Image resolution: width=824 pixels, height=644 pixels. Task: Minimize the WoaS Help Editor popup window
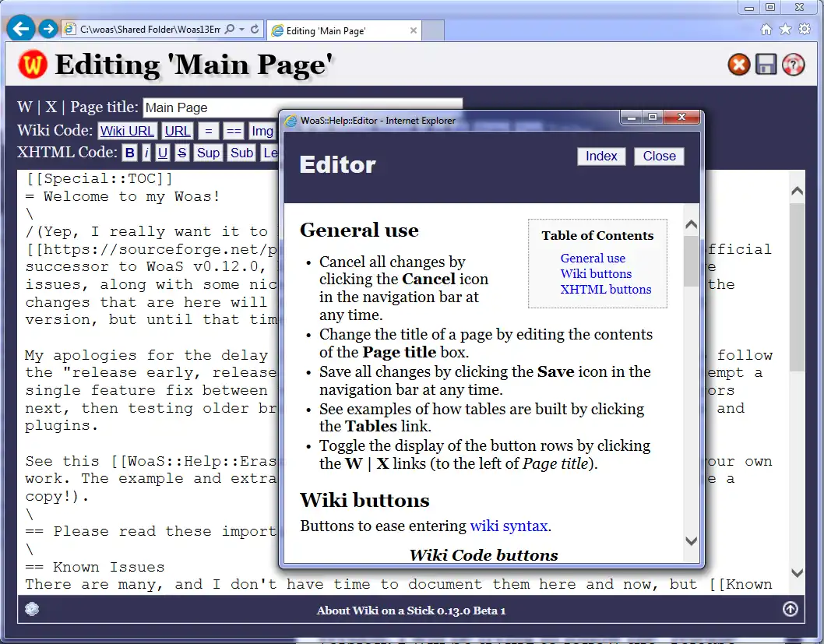tap(632, 117)
